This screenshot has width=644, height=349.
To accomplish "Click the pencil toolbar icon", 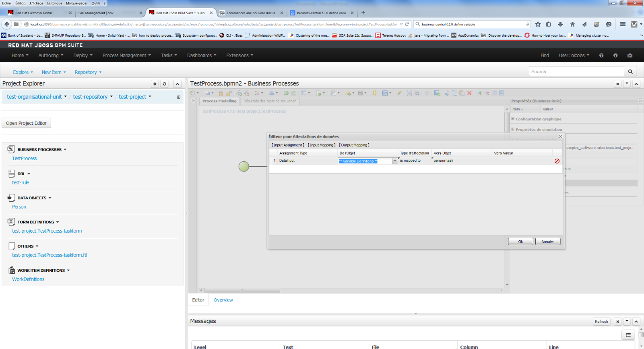I will pos(399,93).
